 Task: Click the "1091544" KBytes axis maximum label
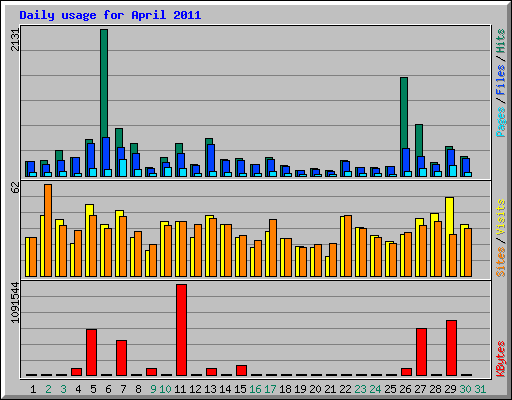pos(15,303)
